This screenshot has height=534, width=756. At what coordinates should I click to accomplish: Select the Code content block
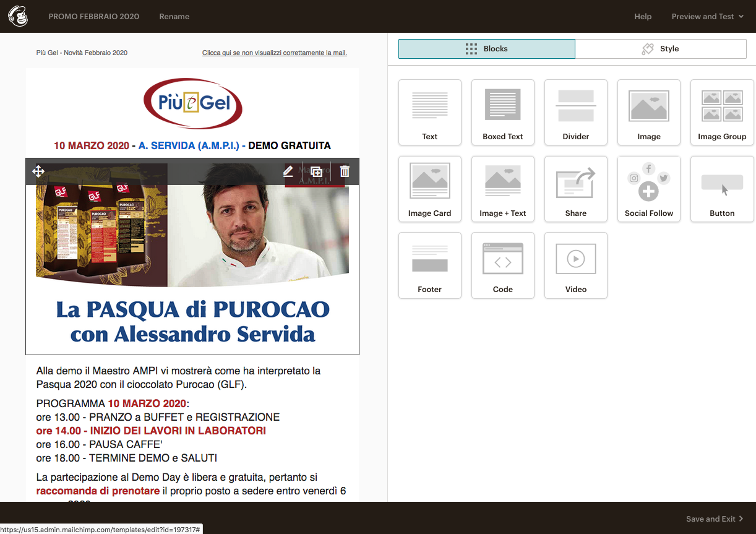click(503, 265)
